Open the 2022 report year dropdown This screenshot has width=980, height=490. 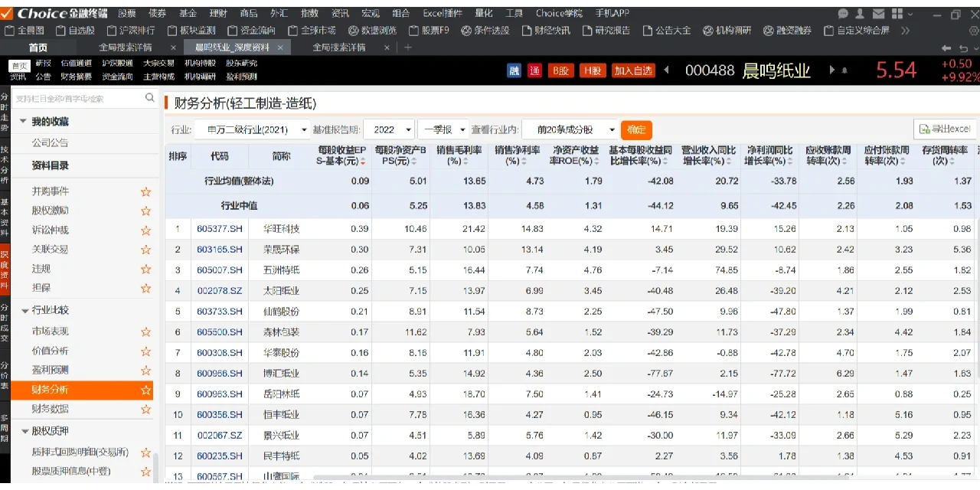coord(389,129)
